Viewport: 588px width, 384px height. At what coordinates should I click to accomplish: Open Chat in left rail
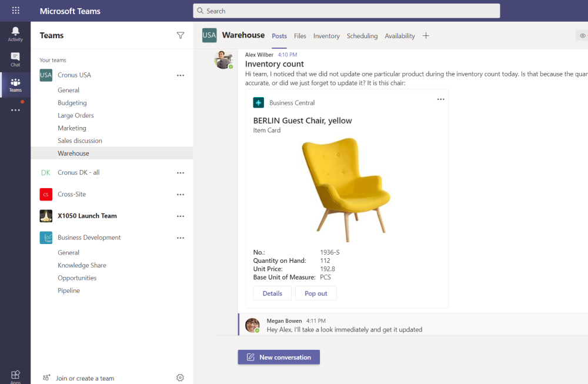click(x=15, y=59)
